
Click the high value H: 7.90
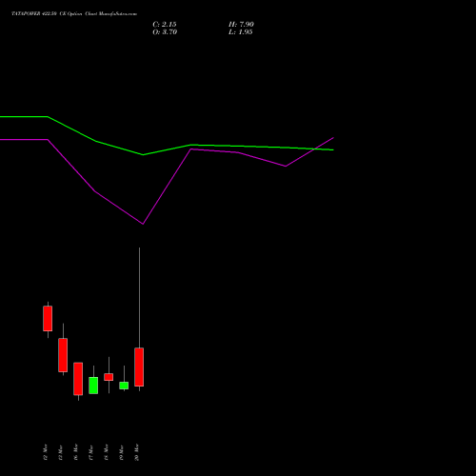[x=241, y=25]
